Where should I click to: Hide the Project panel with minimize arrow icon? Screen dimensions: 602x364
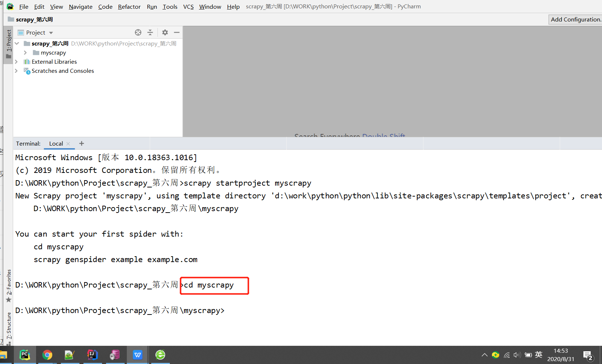click(177, 32)
